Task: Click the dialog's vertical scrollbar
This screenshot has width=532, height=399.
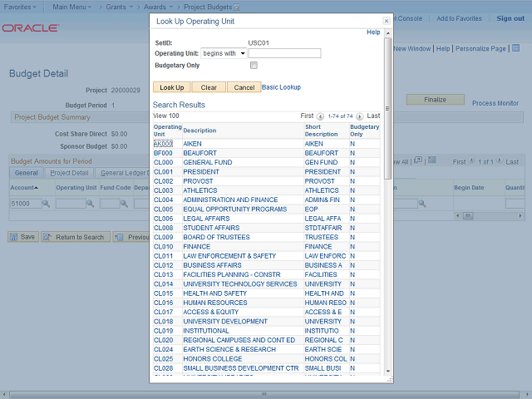Action: point(387,108)
